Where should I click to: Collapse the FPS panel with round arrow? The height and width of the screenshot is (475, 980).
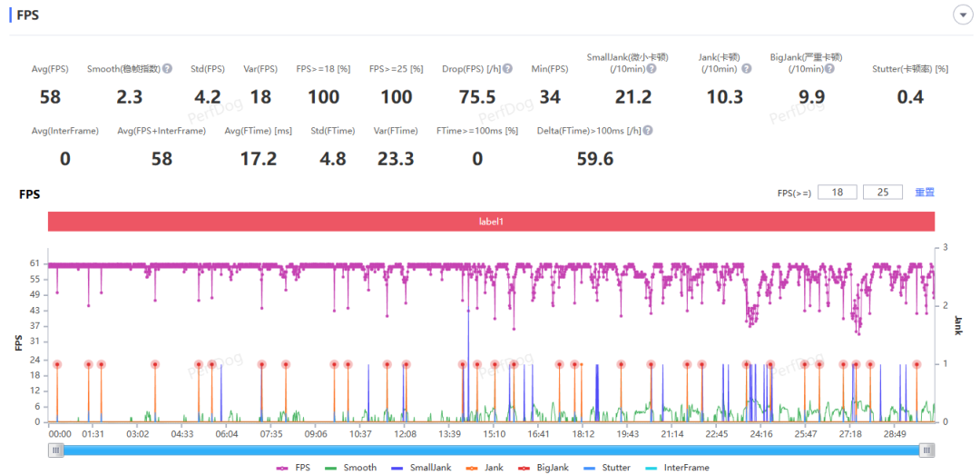tap(961, 15)
